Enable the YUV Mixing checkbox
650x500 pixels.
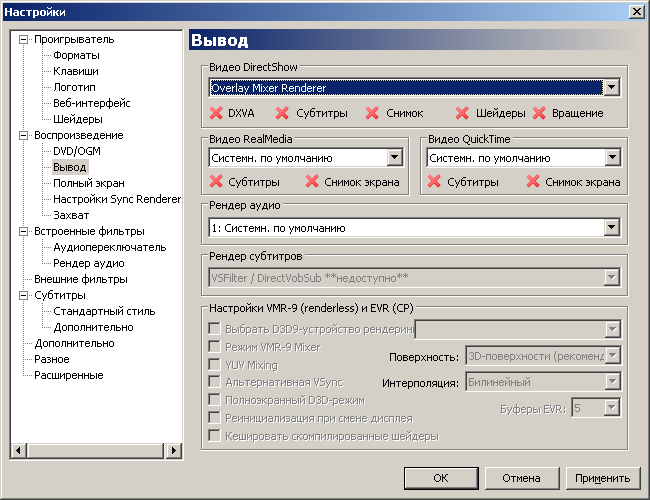(213, 365)
